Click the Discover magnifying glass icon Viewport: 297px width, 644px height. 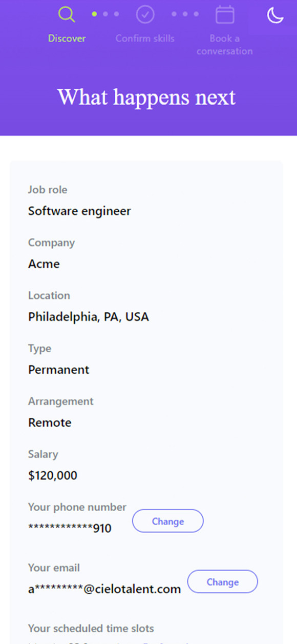[x=67, y=14]
